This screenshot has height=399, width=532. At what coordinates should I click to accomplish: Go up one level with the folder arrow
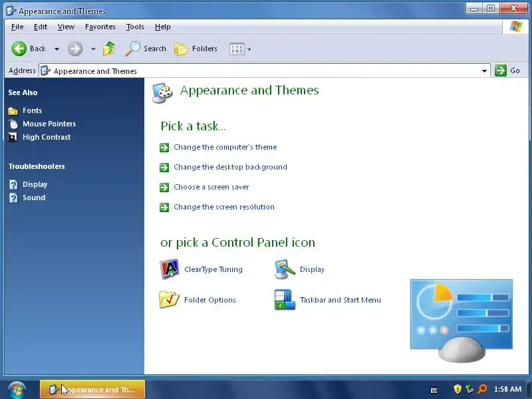[109, 49]
